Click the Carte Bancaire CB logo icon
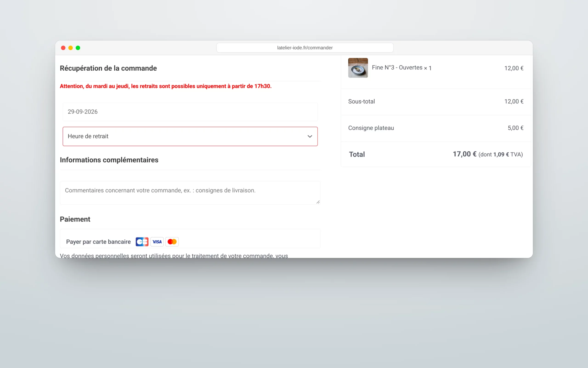Image resolution: width=588 pixels, height=368 pixels. [142, 242]
